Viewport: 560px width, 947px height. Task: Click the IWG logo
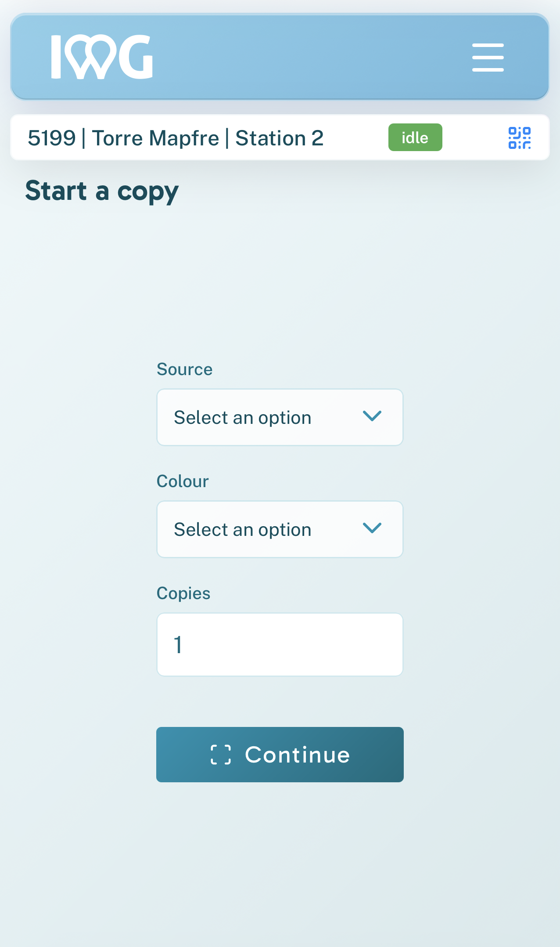[x=102, y=57]
